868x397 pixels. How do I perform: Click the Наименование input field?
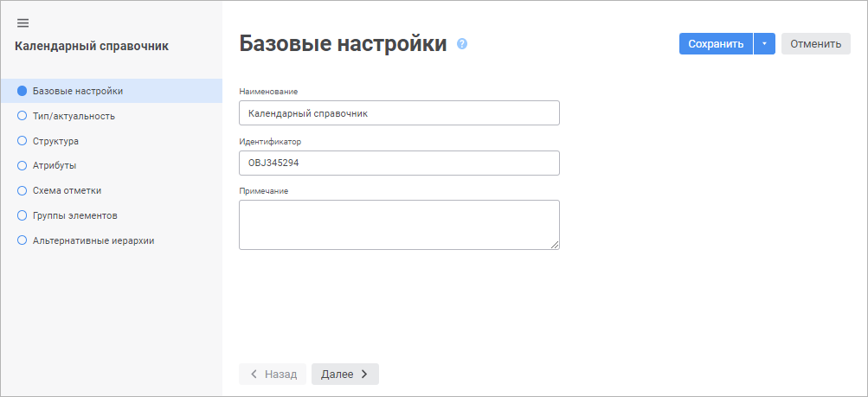[399, 113]
